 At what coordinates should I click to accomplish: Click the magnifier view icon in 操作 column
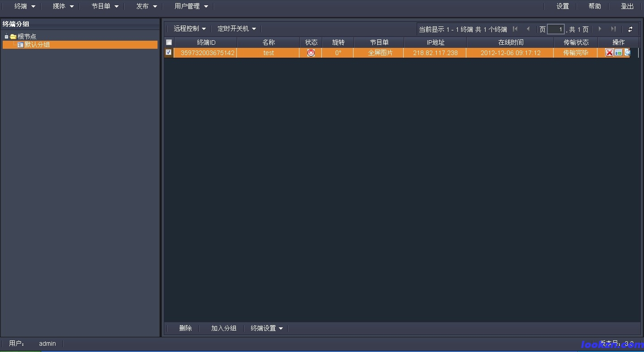tap(627, 53)
